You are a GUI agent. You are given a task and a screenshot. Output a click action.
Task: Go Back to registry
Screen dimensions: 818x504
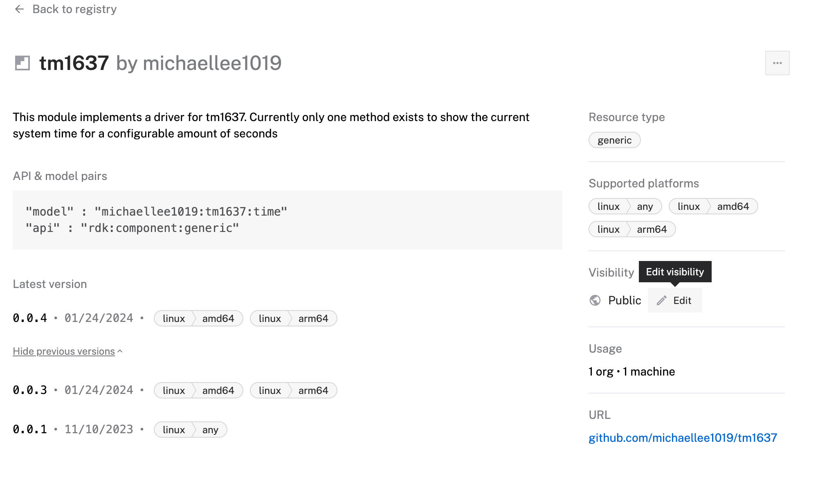pyautogui.click(x=74, y=9)
